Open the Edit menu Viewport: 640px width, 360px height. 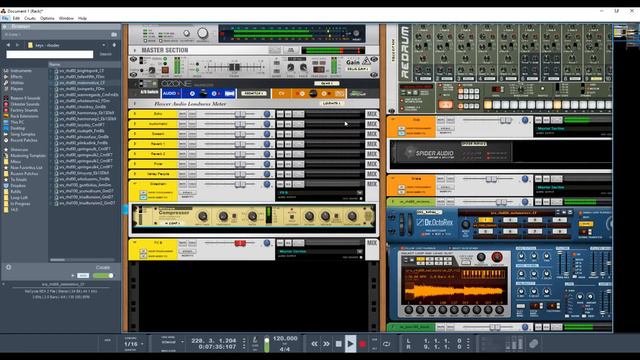click(16, 18)
